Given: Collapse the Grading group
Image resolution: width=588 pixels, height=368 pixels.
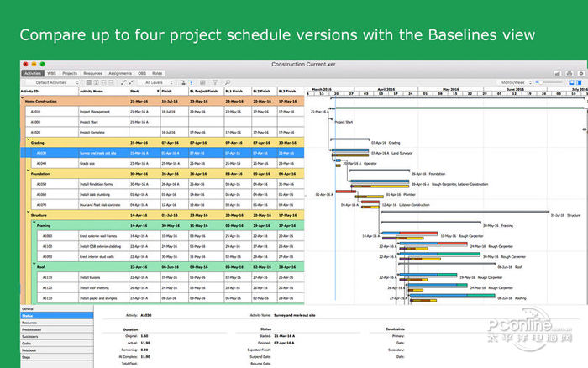Looking at the screenshot, I should [28, 139].
